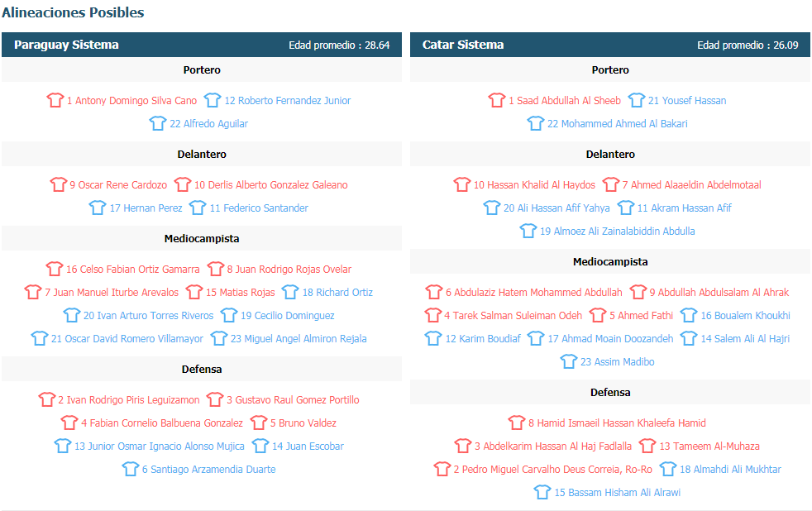Open Boualem Khoukhi player link
This screenshot has height=511, width=812.
point(745,316)
